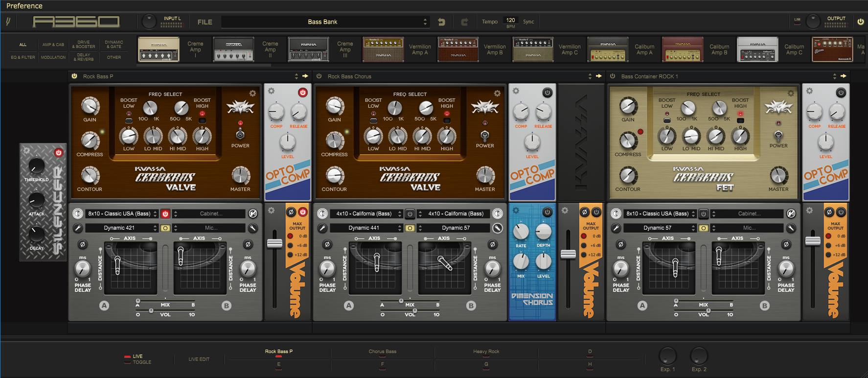Flip POWER switch on first Cerberus Valve amp
The height and width of the screenshot is (378, 868).
pos(240,135)
